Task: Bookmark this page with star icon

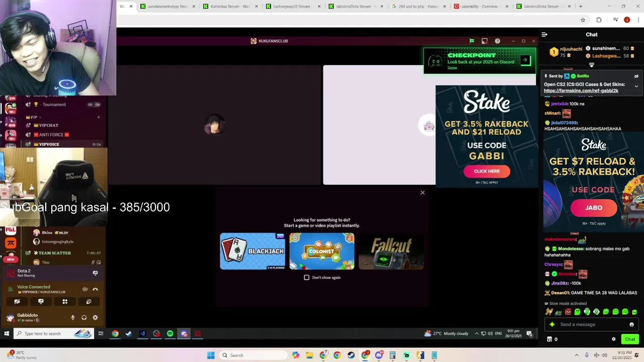Action: pyautogui.click(x=583, y=20)
